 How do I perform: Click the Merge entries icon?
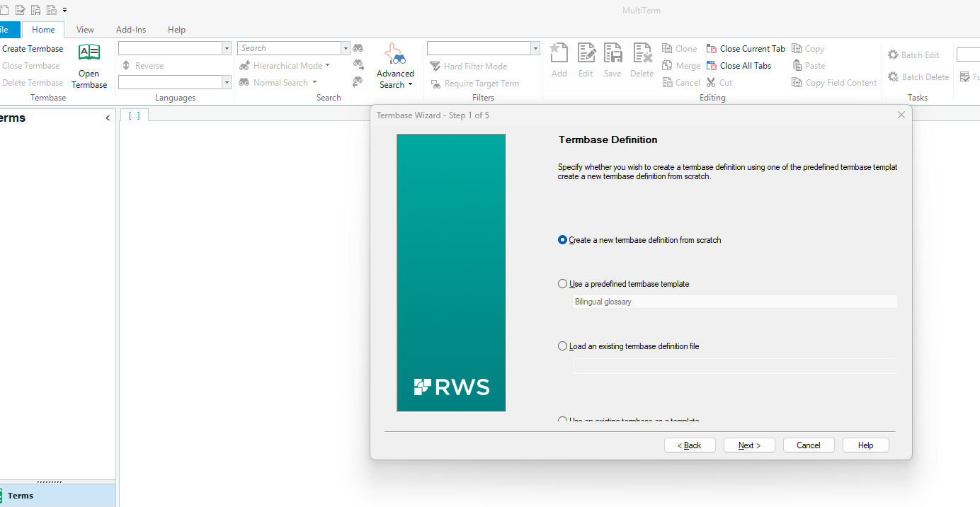pos(667,66)
